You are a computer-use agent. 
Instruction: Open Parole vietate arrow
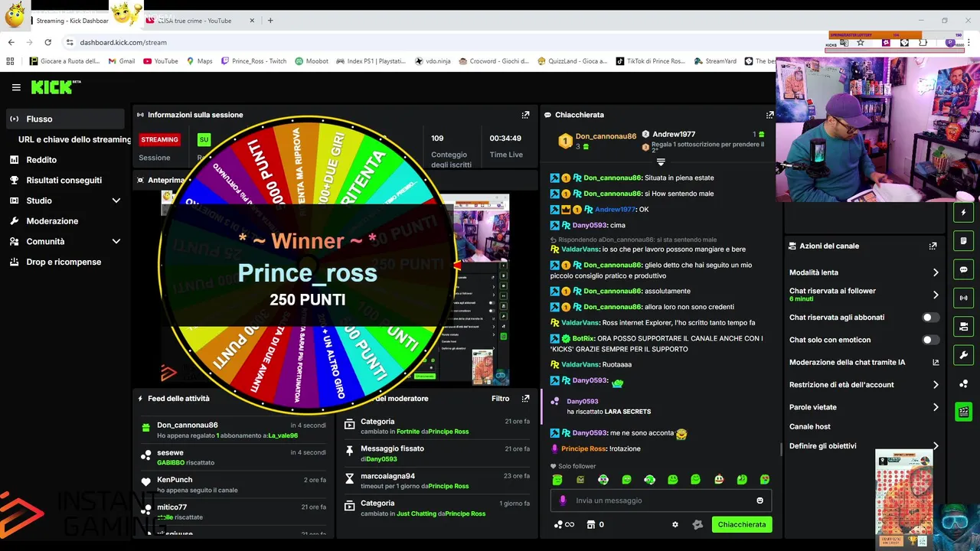tap(936, 407)
